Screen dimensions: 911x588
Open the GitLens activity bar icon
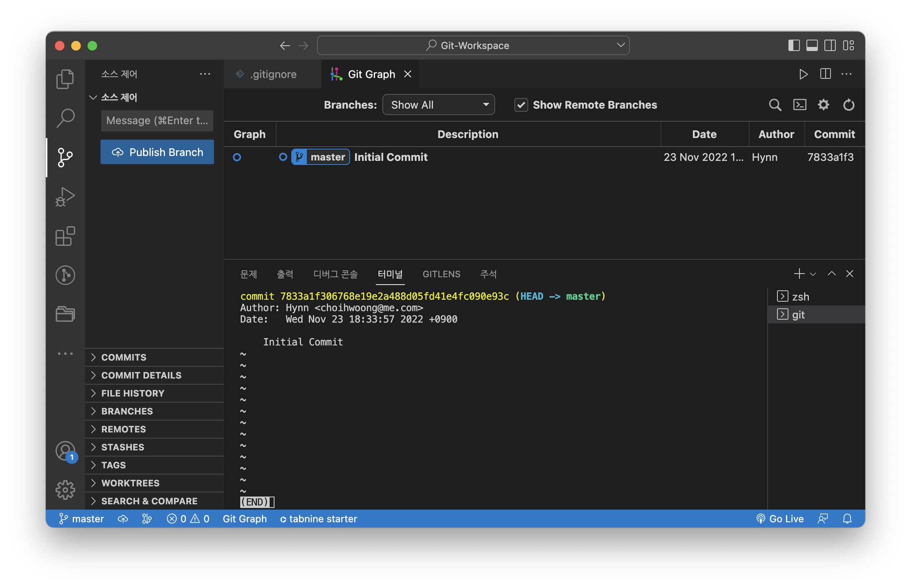(65, 275)
